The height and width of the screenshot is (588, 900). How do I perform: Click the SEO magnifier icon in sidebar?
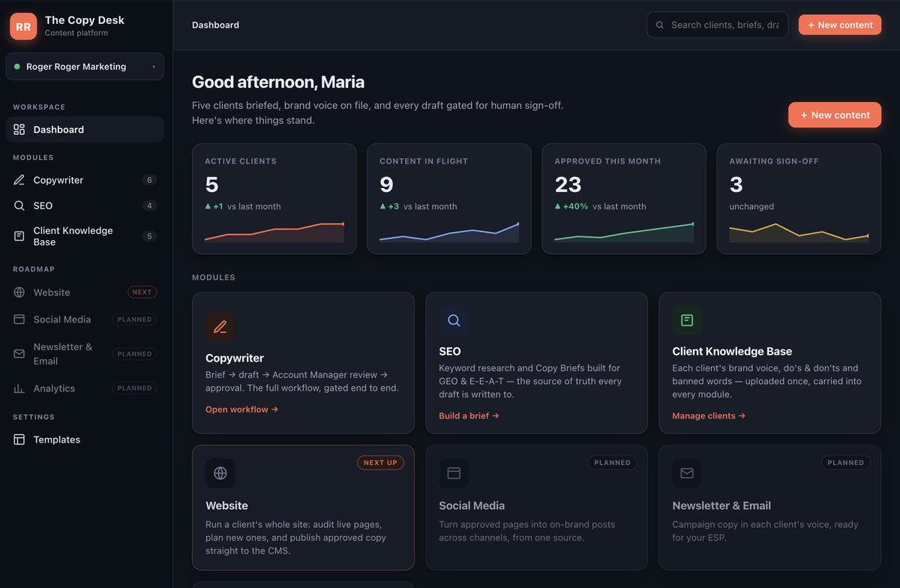(x=19, y=205)
